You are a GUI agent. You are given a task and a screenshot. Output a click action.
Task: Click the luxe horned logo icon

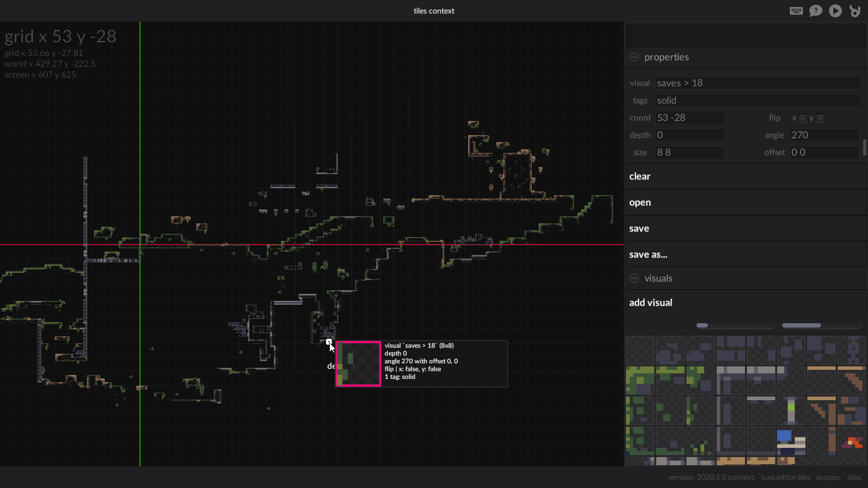tap(855, 11)
